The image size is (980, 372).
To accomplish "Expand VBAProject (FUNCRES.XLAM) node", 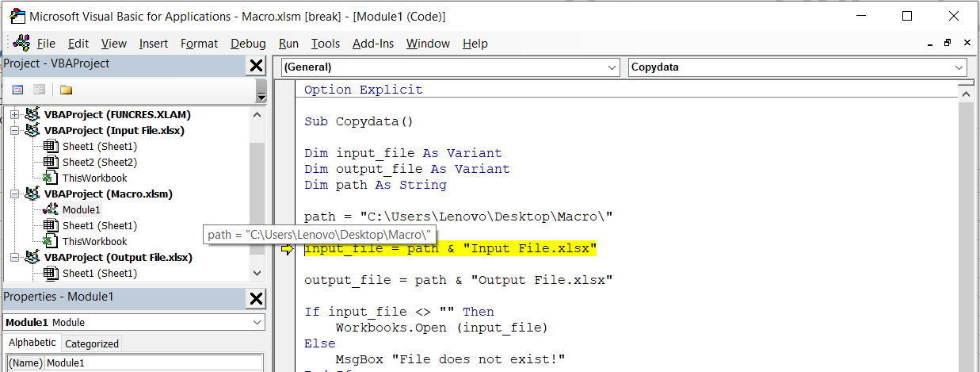I will [14, 114].
